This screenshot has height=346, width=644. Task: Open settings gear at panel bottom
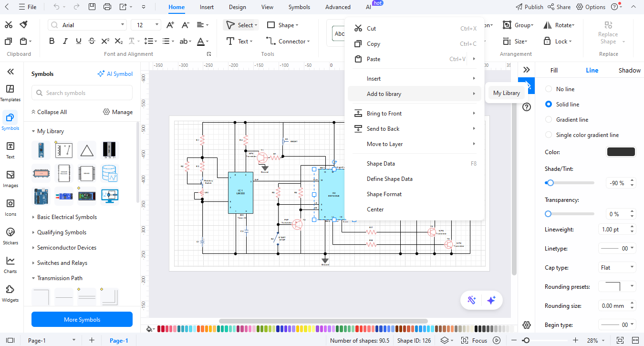point(527,325)
